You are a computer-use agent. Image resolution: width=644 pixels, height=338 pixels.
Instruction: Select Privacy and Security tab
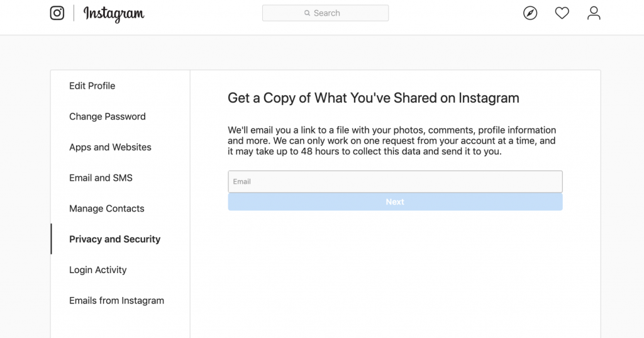114,239
